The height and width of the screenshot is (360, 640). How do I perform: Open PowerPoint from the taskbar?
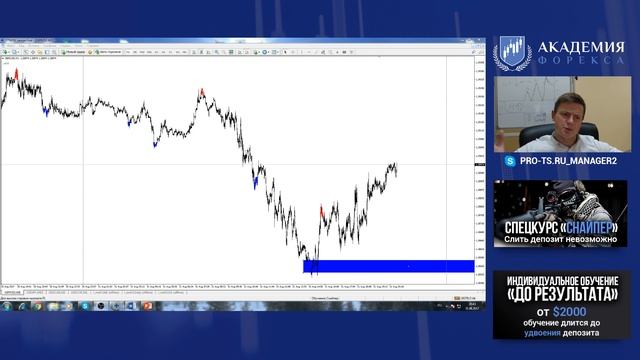pyautogui.click(x=148, y=306)
